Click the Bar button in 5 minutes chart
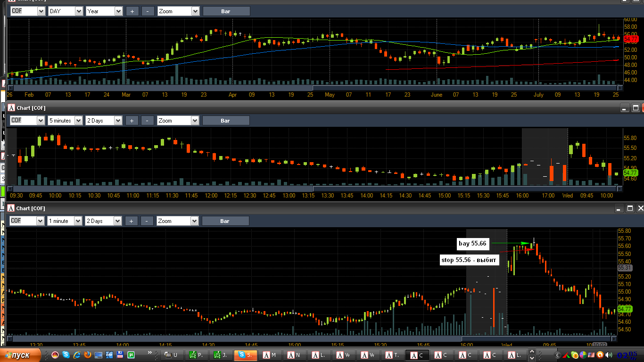The height and width of the screenshot is (362, 644). coord(225,120)
